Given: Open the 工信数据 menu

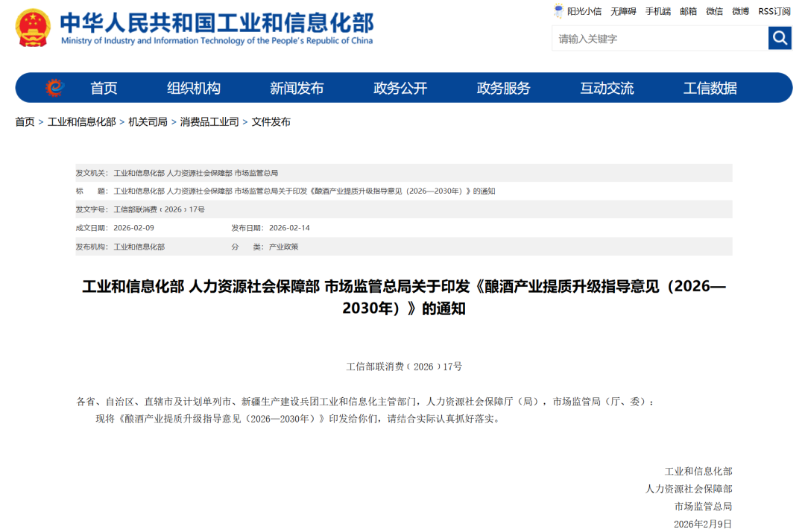Looking at the screenshot, I should (x=710, y=87).
